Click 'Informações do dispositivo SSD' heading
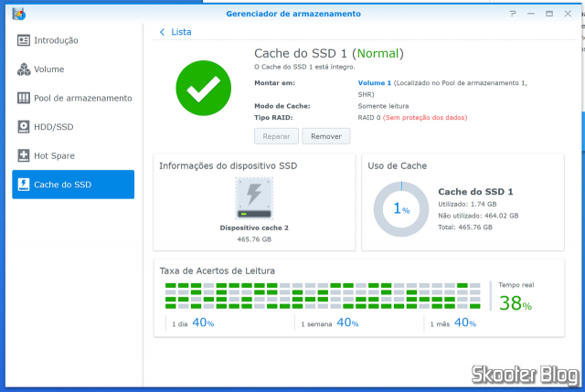Viewport: 585px width, 392px height. click(229, 166)
